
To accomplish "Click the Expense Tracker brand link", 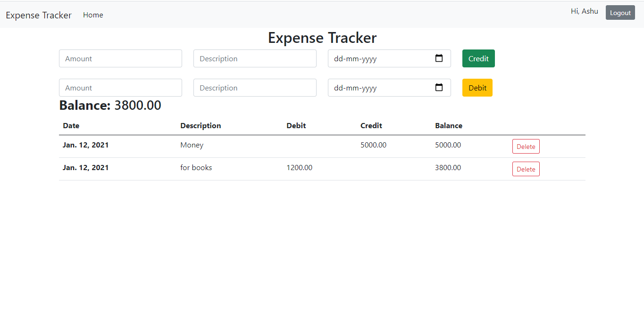I will coord(38,15).
